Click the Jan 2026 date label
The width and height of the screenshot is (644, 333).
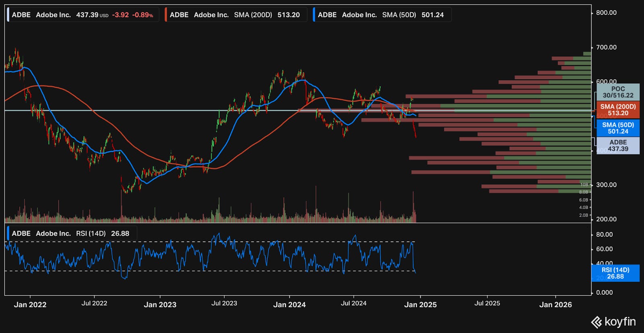pos(555,305)
